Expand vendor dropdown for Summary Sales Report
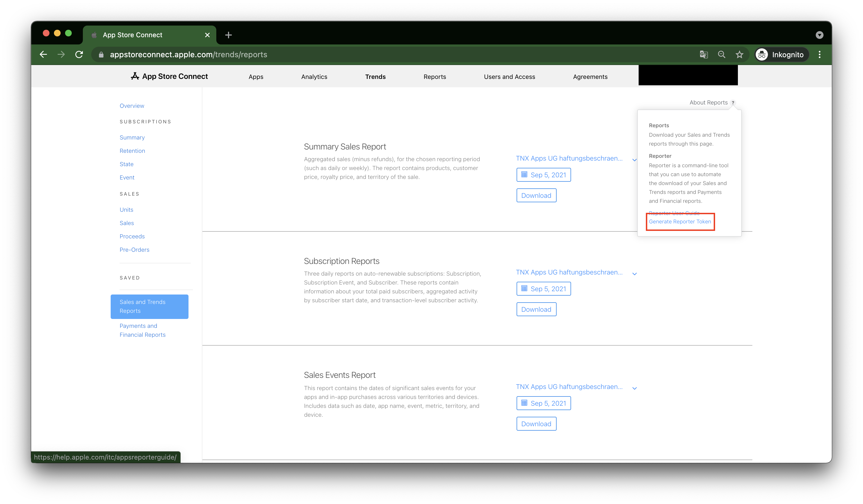Viewport: 863px width, 504px height. 634,160
